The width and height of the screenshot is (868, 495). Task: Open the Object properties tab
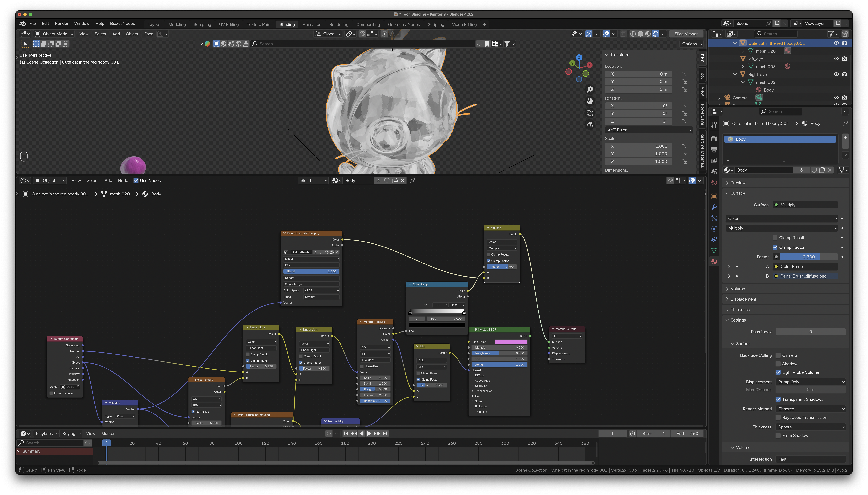[x=714, y=196]
